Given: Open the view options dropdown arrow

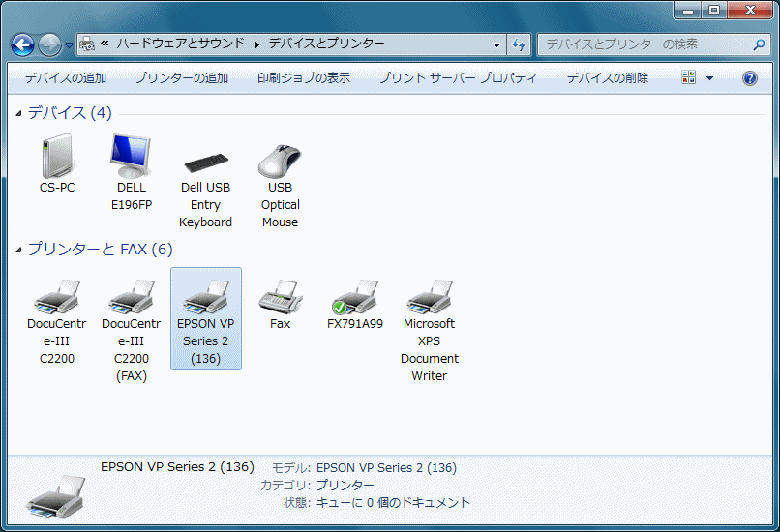Looking at the screenshot, I should click(710, 78).
